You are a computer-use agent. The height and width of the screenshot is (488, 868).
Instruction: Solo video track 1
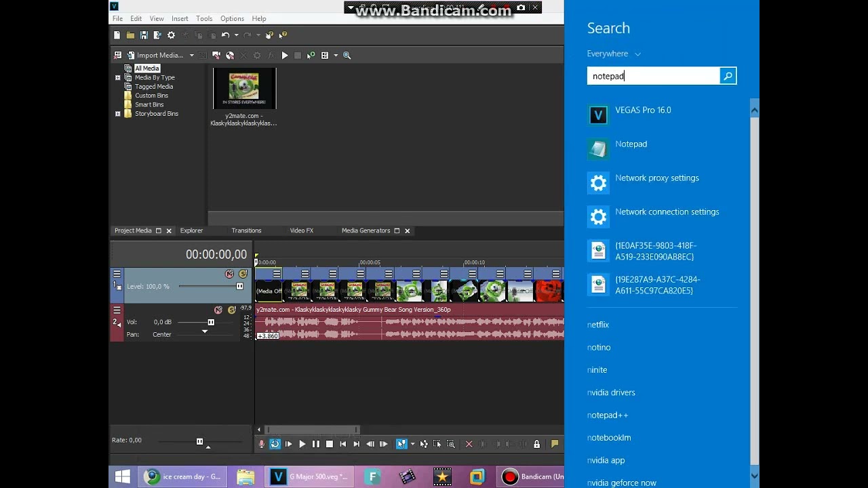pos(243,274)
